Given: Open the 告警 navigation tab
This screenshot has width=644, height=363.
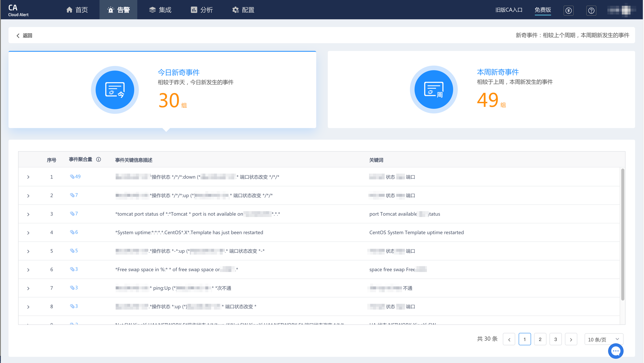Looking at the screenshot, I should (118, 10).
